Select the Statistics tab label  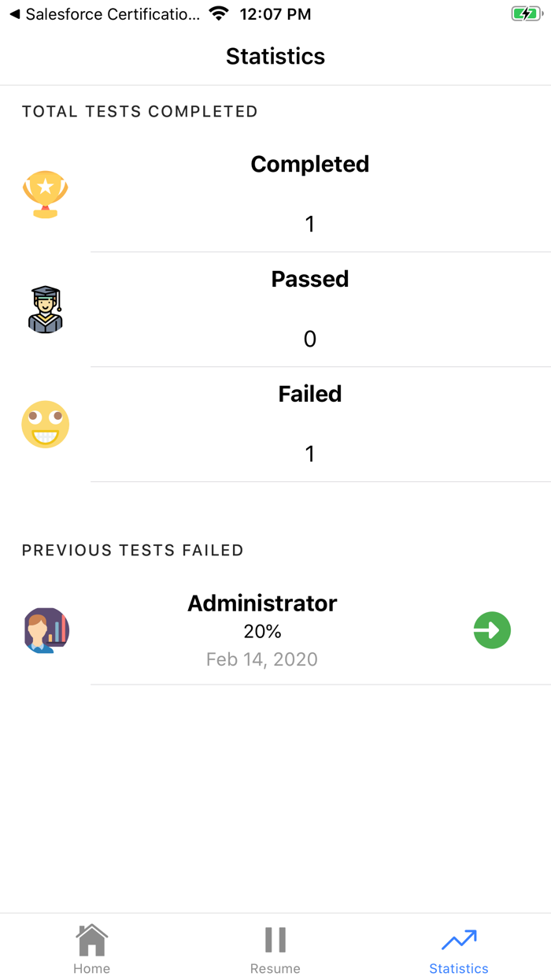tap(459, 968)
